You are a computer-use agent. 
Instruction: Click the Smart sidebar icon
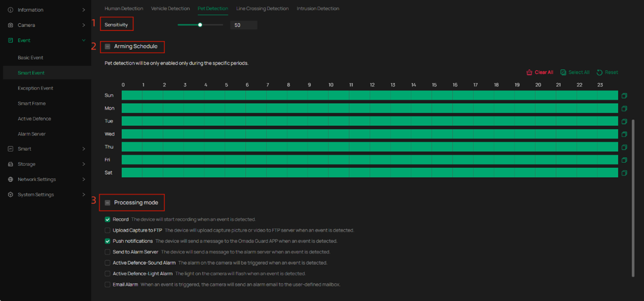click(x=10, y=149)
